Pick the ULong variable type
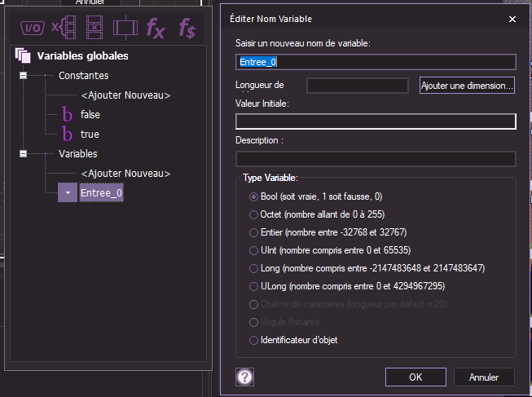 tap(253, 286)
